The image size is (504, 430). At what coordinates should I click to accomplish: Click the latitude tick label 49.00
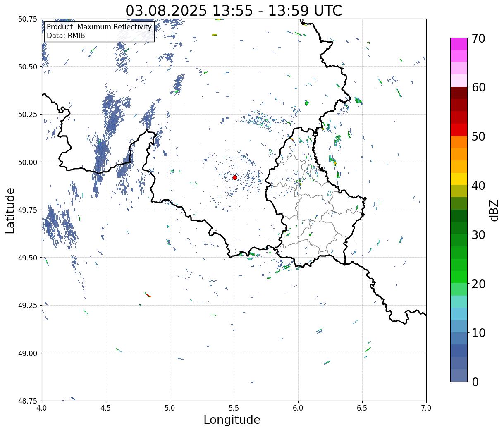(28, 353)
